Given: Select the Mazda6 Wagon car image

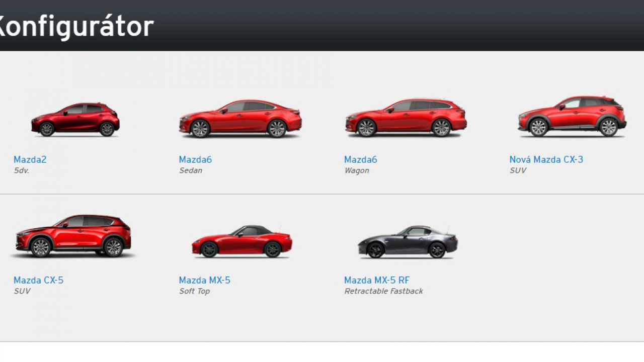Looking at the screenshot, I should [406, 118].
